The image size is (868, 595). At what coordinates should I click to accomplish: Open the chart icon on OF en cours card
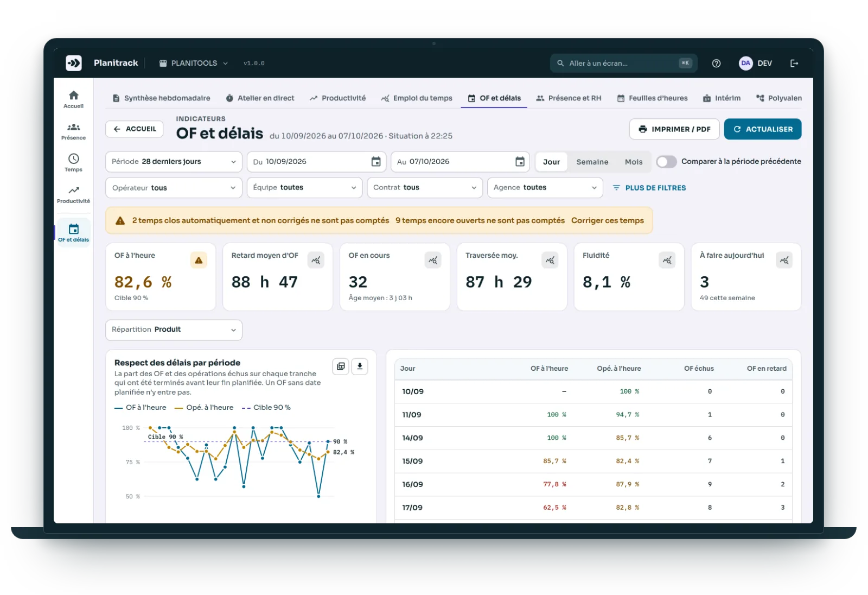point(433,261)
